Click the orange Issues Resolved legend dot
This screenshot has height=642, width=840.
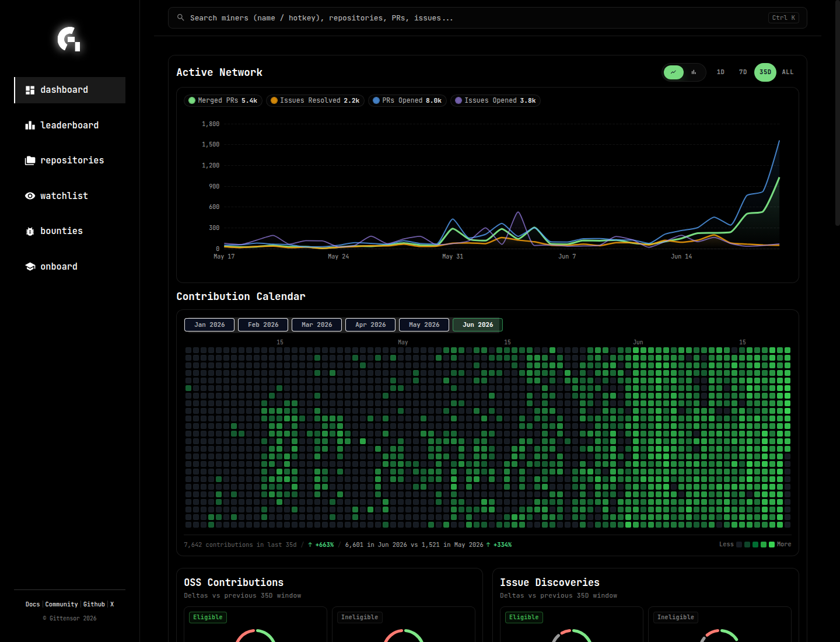click(274, 100)
